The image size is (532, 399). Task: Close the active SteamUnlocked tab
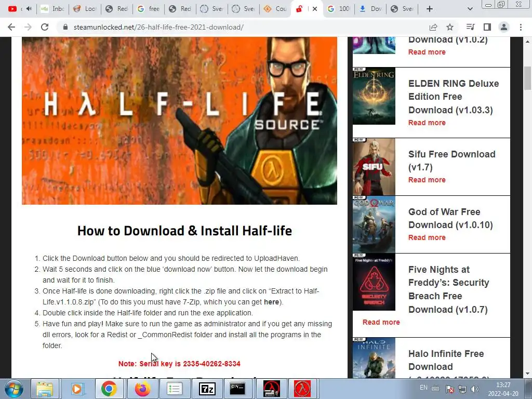tap(315, 9)
